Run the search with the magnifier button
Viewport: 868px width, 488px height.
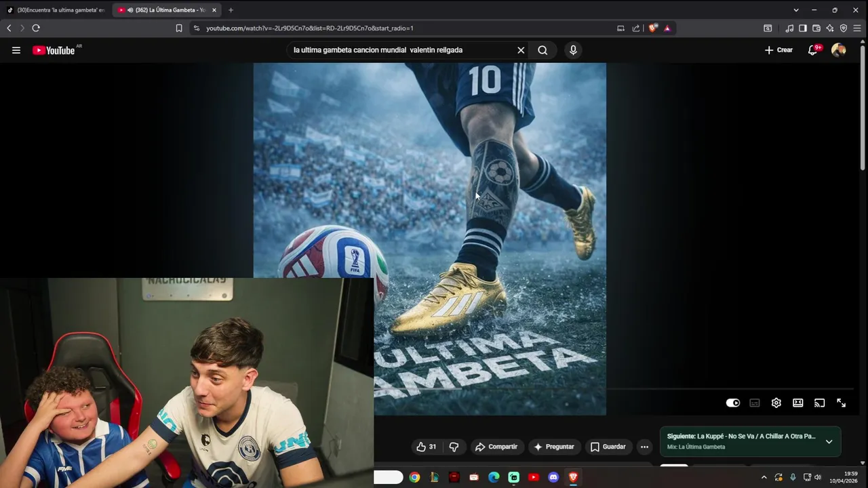542,50
